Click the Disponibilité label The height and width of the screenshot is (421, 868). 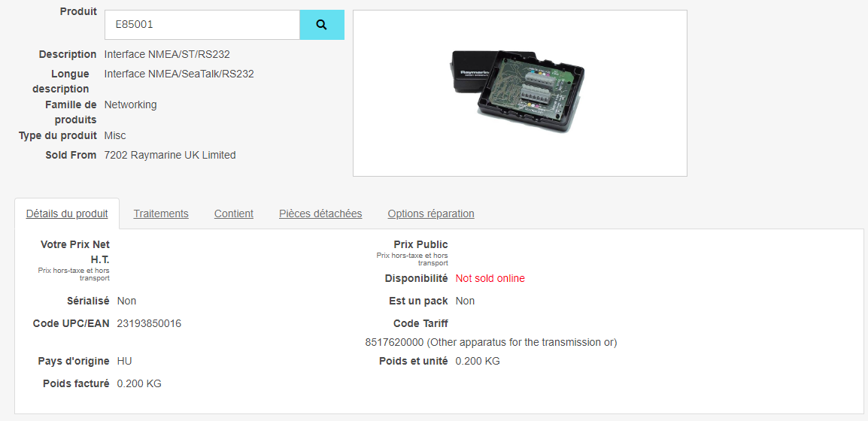click(416, 278)
